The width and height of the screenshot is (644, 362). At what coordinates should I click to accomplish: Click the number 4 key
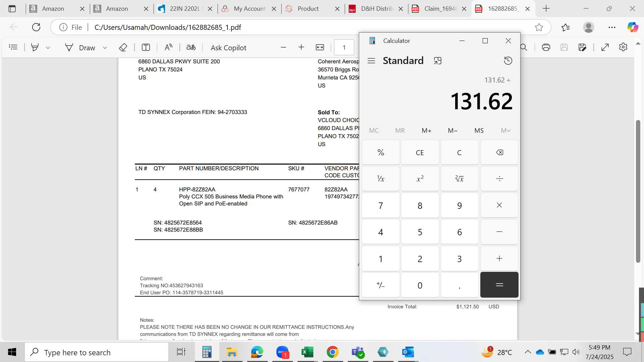click(x=381, y=232)
